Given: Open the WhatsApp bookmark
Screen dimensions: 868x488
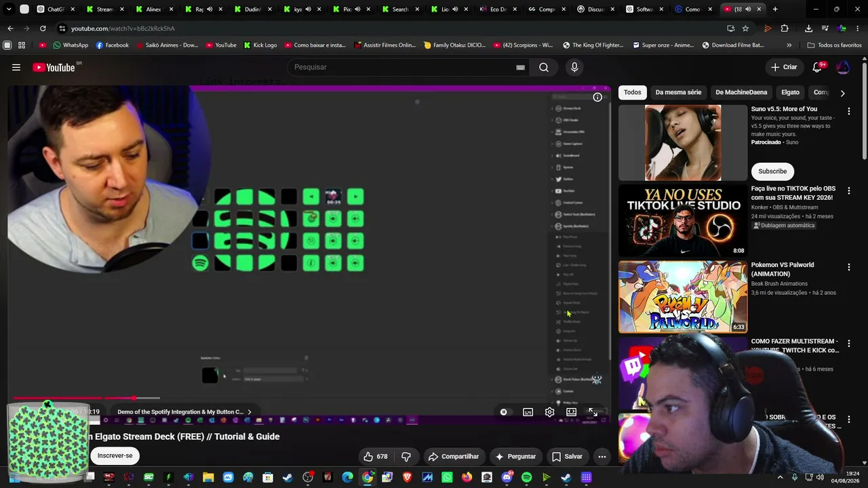Looking at the screenshot, I should coord(71,45).
